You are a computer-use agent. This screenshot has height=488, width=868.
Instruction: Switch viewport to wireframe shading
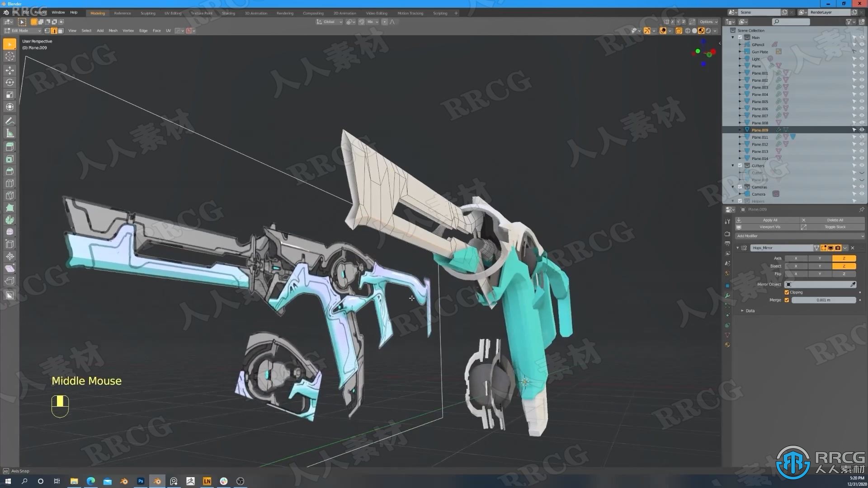688,31
